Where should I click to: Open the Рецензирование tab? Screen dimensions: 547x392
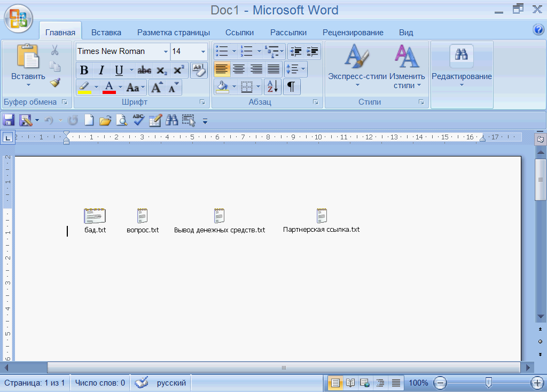point(353,33)
